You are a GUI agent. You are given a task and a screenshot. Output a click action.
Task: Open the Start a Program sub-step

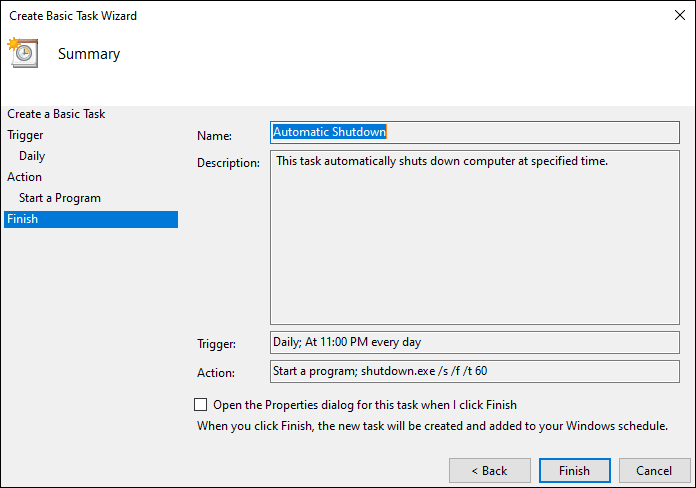tap(60, 198)
